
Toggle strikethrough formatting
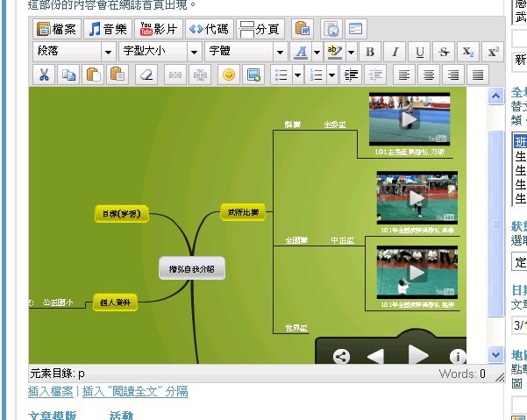pyautogui.click(x=444, y=52)
